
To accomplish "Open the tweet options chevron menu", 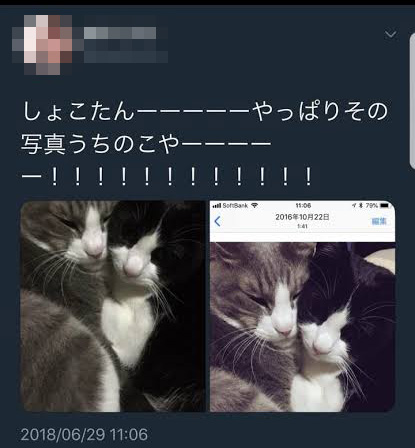I will (390, 34).
